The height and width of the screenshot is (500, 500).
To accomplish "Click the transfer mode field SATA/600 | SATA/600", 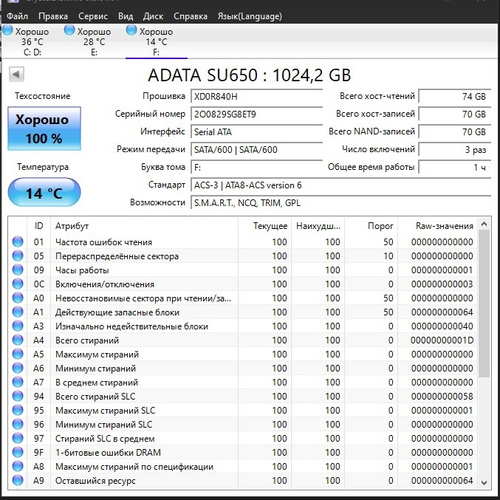I will [257, 150].
